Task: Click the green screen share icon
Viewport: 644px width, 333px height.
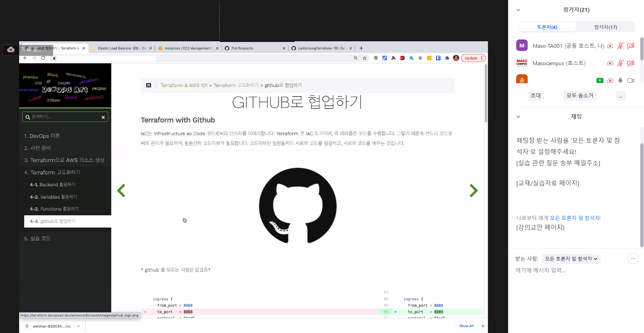Action: click(x=600, y=81)
